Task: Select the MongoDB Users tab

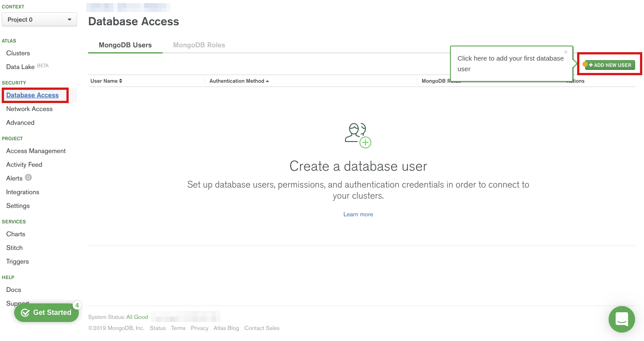Action: (125, 45)
